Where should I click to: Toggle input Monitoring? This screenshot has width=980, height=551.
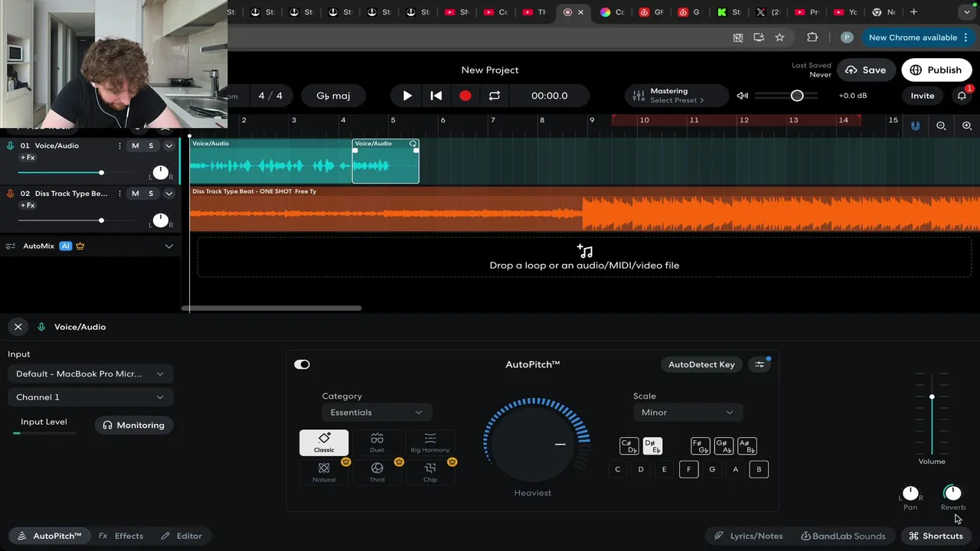click(x=134, y=425)
